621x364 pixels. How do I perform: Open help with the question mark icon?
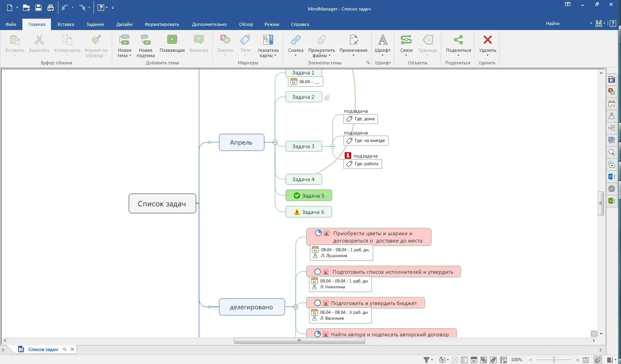coord(101,8)
